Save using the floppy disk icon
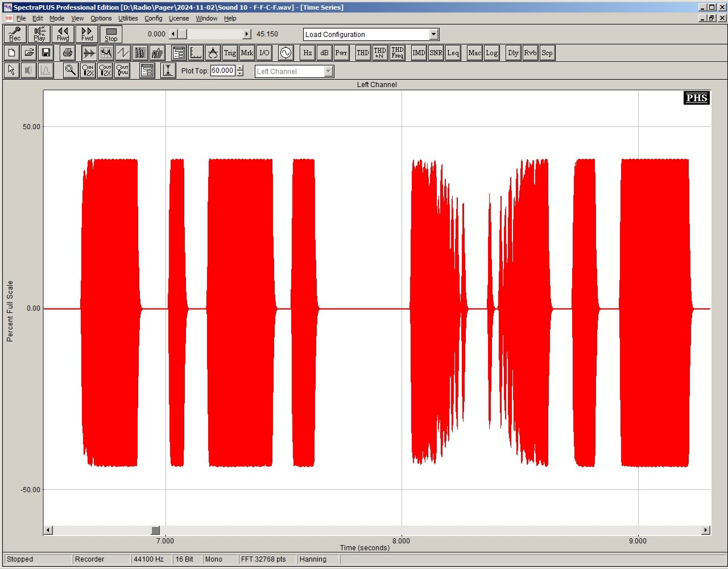This screenshot has height=569, width=728. coord(46,53)
